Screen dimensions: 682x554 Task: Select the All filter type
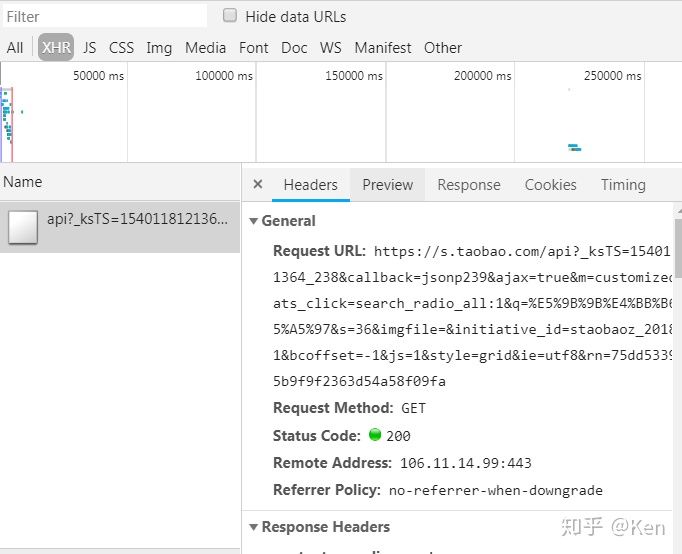pyautogui.click(x=15, y=47)
